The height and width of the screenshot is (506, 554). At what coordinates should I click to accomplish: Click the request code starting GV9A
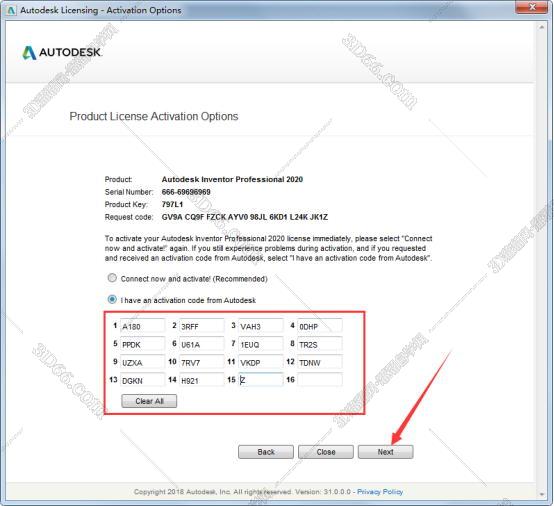coord(244,217)
